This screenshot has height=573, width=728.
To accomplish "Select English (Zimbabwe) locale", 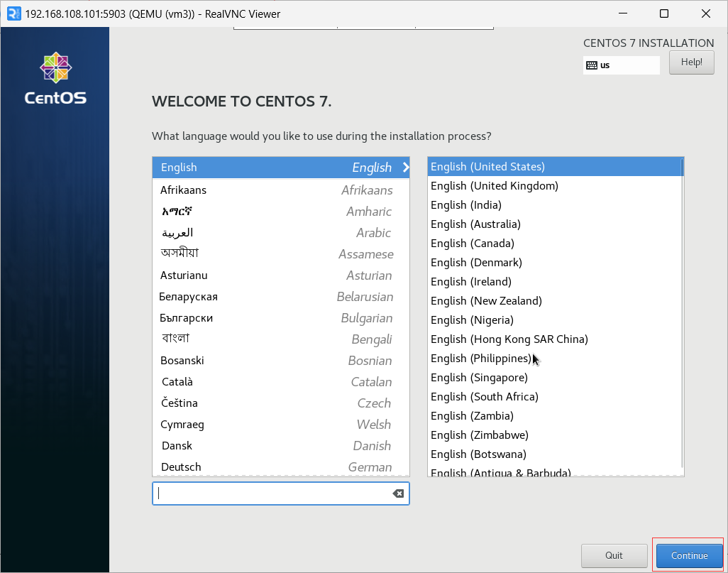I will tap(554, 435).
